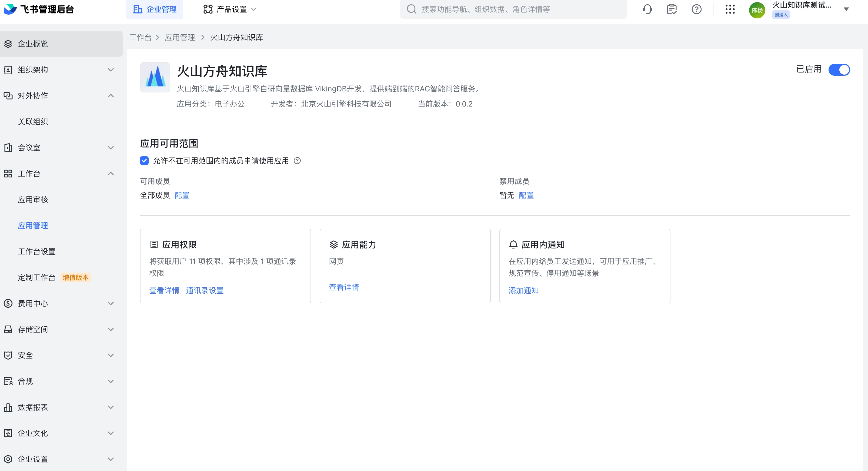This screenshot has width=868, height=471.
Task: Expand the 企业设置 section chevron
Action: (x=111, y=459)
